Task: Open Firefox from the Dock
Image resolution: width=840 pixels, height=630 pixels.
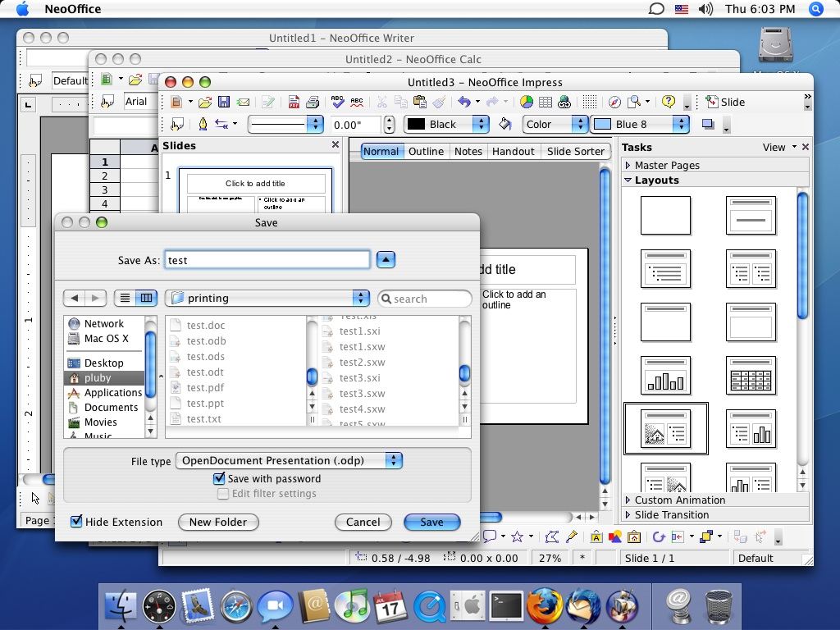Action: coord(544,607)
